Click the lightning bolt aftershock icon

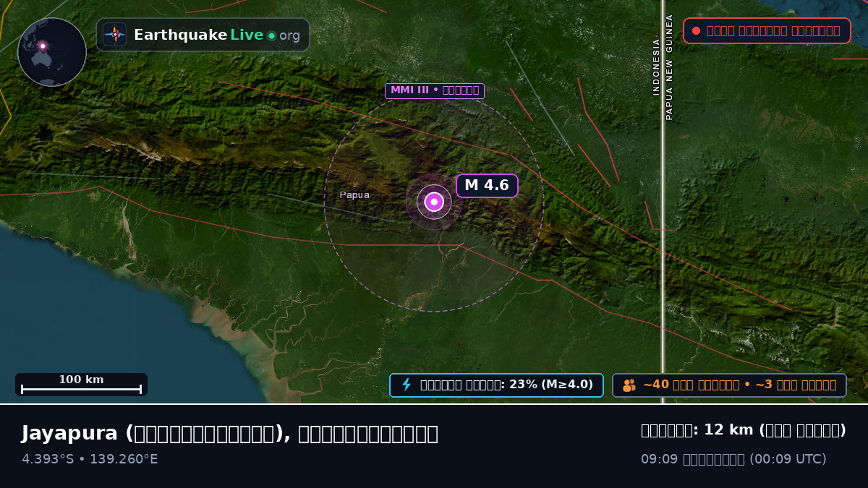(407, 385)
